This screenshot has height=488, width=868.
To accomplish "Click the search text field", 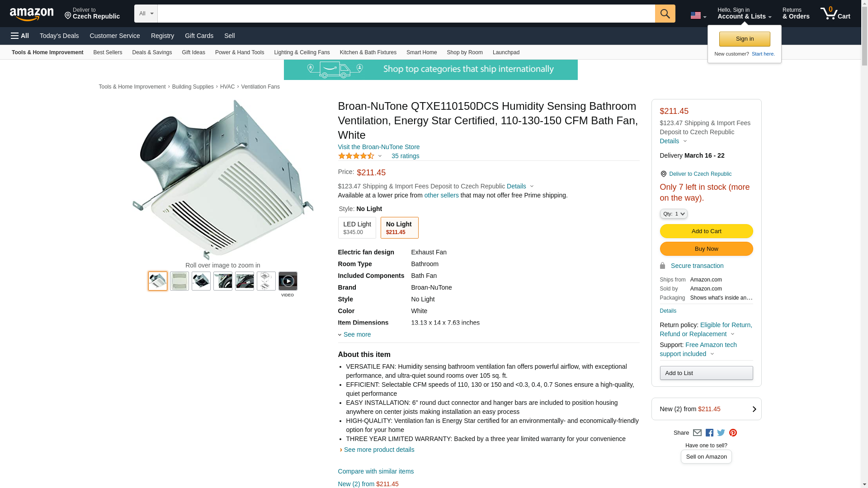I will point(406,14).
